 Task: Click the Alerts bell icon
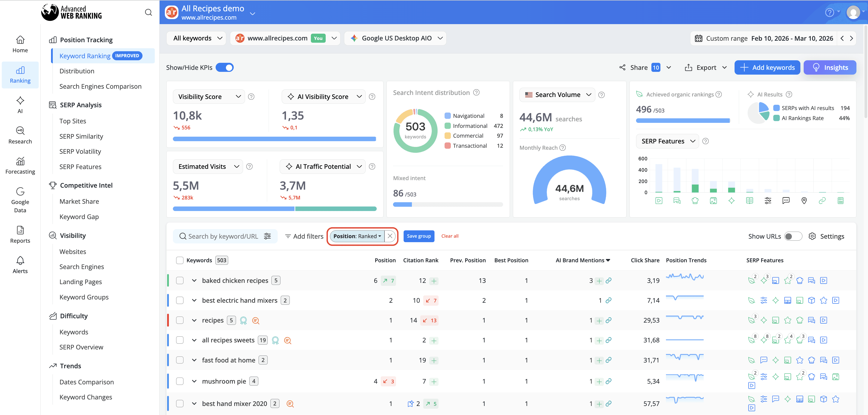20,261
